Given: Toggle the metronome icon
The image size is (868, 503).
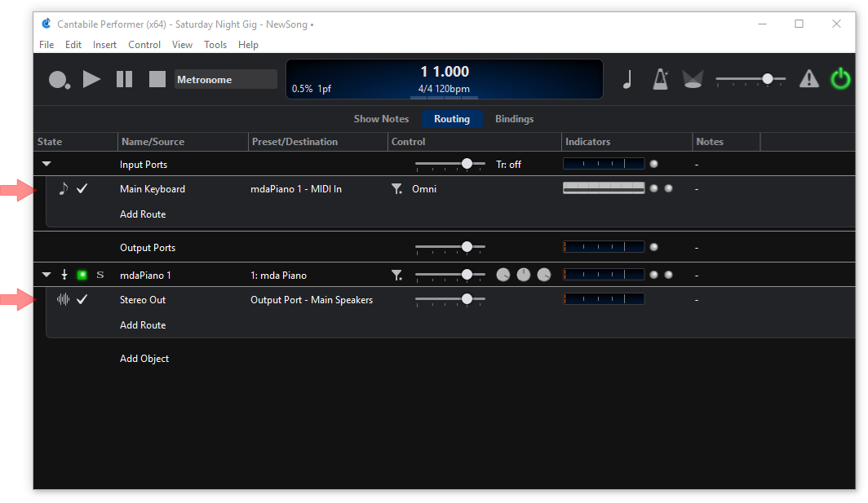Looking at the screenshot, I should (661, 79).
